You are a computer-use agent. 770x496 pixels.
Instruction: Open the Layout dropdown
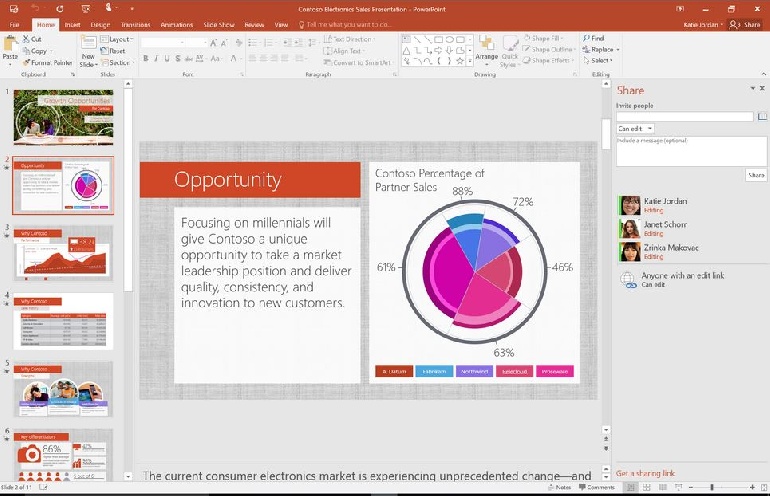point(117,39)
